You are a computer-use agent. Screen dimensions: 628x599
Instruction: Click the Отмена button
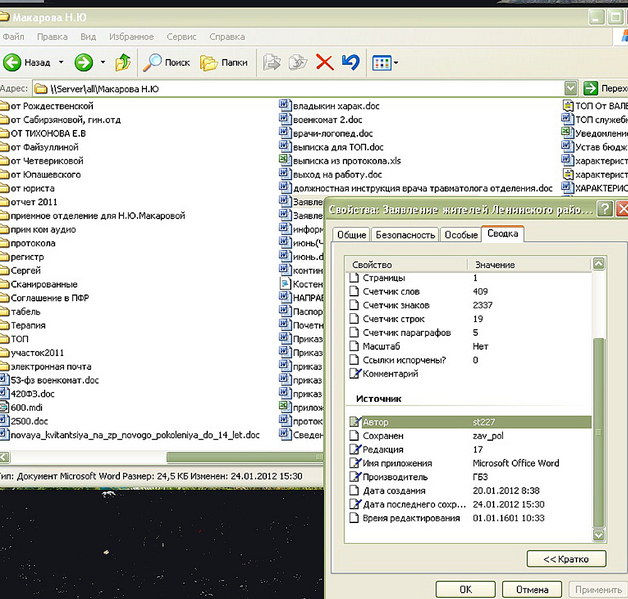coord(532,589)
